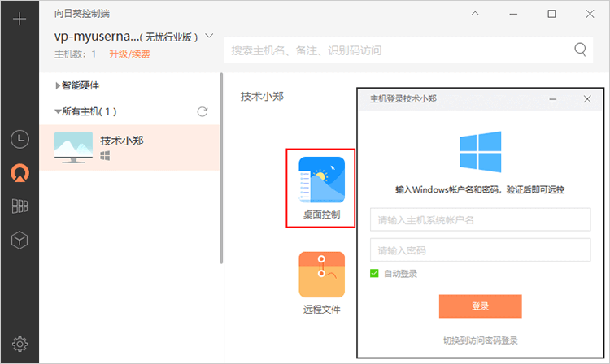Focus the host system account name field
Image resolution: width=610 pixels, height=364 pixels.
pyautogui.click(x=480, y=220)
